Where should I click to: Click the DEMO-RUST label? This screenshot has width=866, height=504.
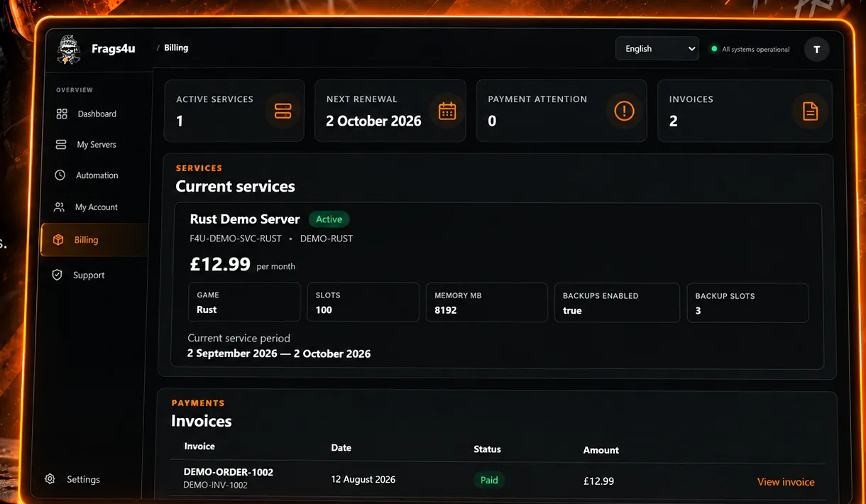[x=327, y=239]
